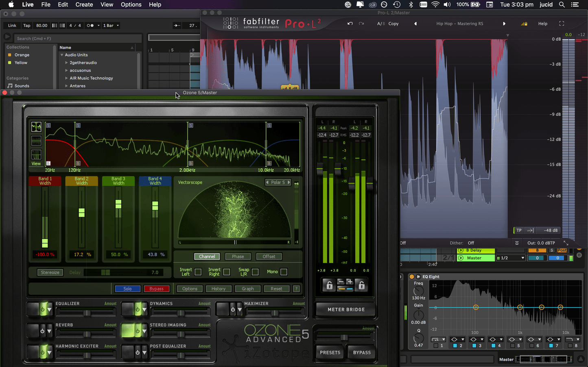Open the Ozone Vectorscope Polar display selector
This screenshot has width=588, height=367.
[x=278, y=182]
